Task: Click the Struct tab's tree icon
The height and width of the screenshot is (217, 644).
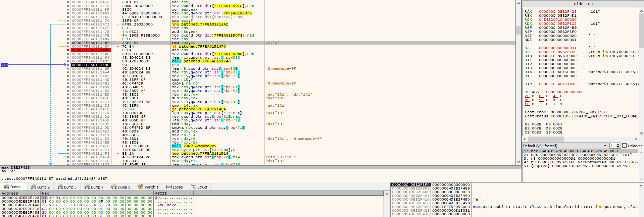Action: (193, 187)
